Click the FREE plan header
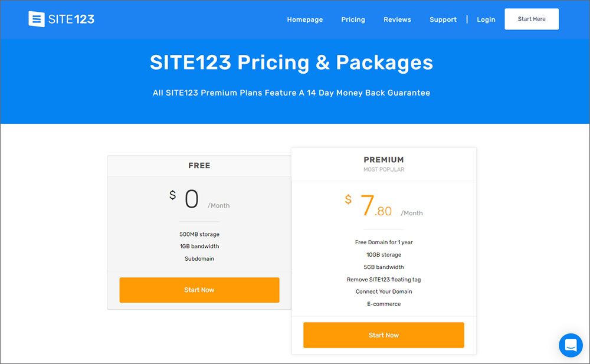Screen dimensions: 590x364 tap(199, 166)
